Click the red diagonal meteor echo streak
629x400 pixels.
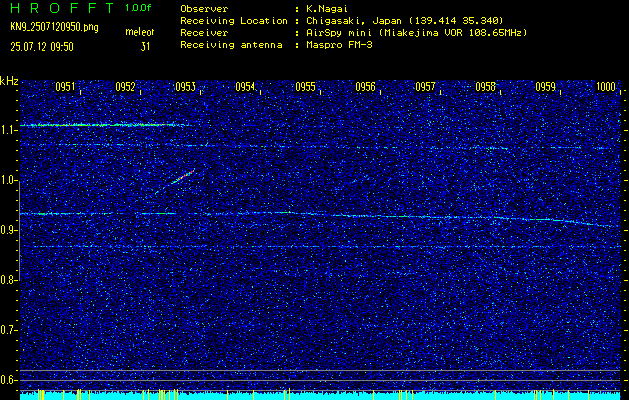pyautogui.click(x=181, y=178)
